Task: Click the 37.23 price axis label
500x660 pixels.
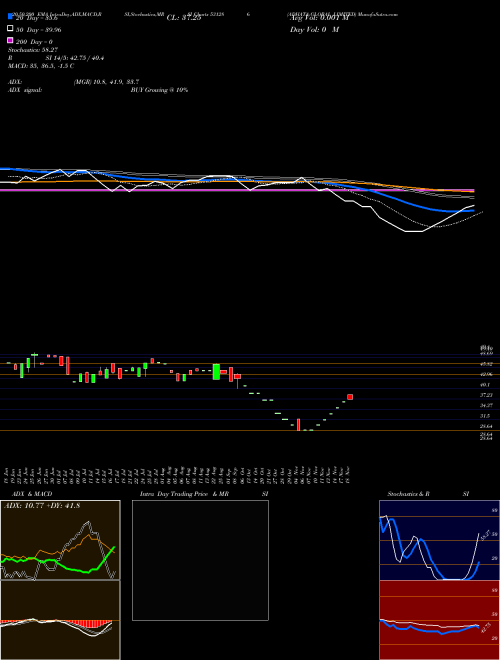Action: point(486,395)
